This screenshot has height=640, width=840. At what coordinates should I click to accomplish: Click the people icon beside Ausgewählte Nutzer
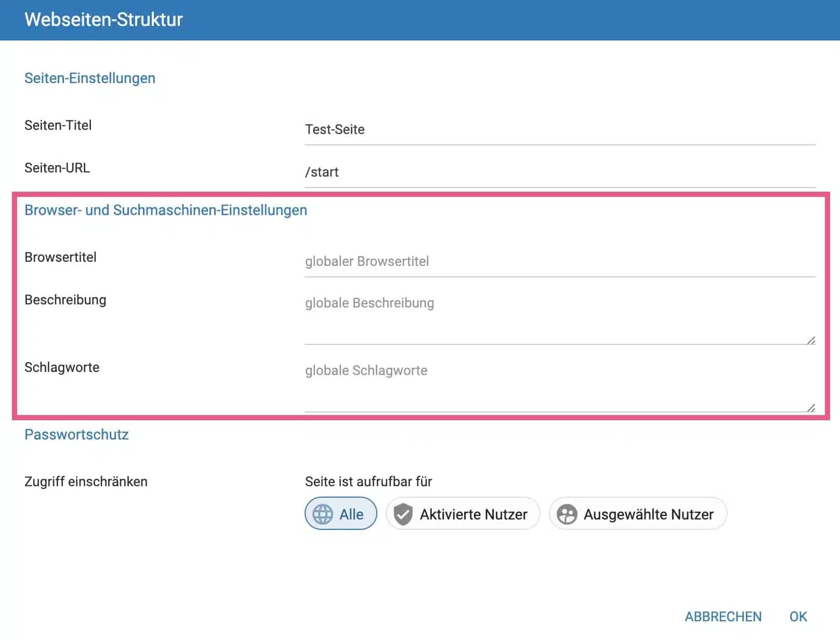(x=567, y=514)
